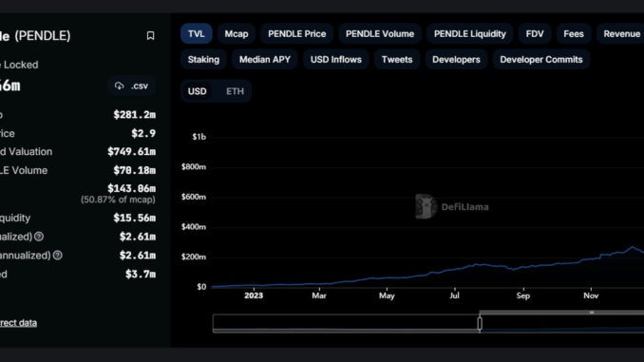This screenshot has width=644, height=362.
Task: Show the Tweets chart metric
Action: point(397,60)
